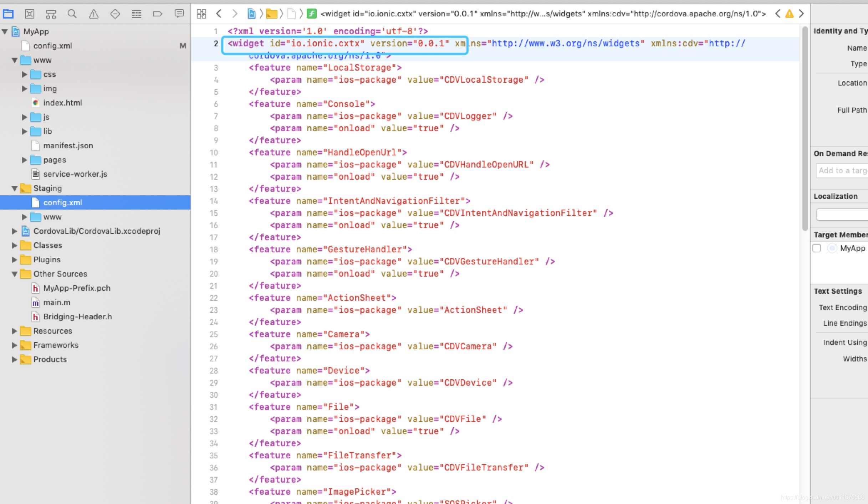The width and height of the screenshot is (868, 504).
Task: Go back with the jump bar left arrow
Action: (219, 14)
